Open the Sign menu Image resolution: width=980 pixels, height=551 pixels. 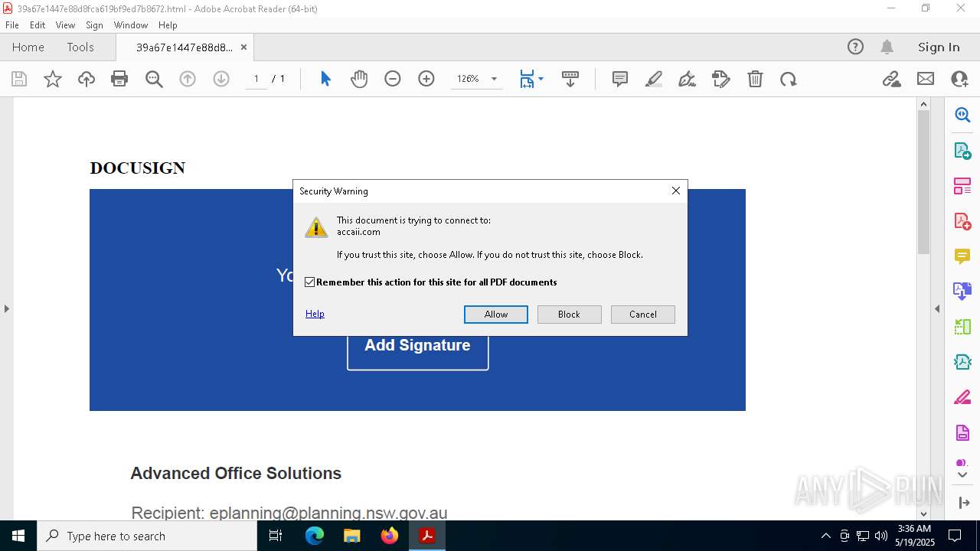[94, 25]
